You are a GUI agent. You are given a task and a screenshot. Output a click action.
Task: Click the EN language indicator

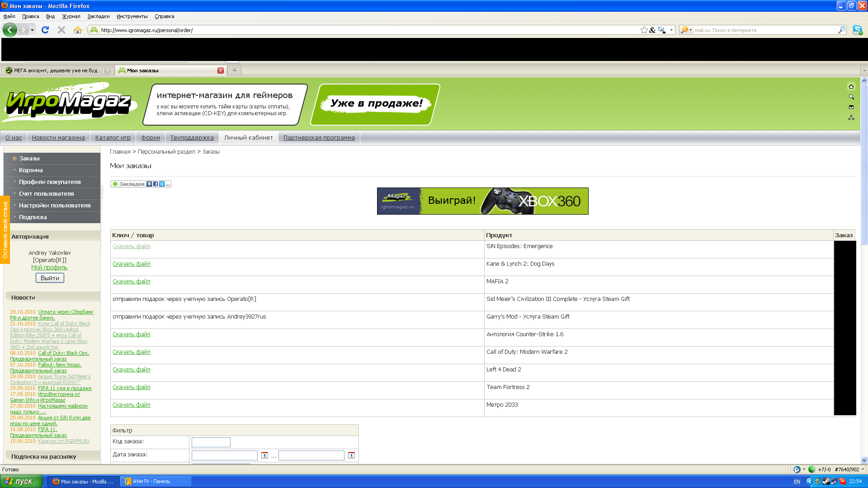coord(797,482)
